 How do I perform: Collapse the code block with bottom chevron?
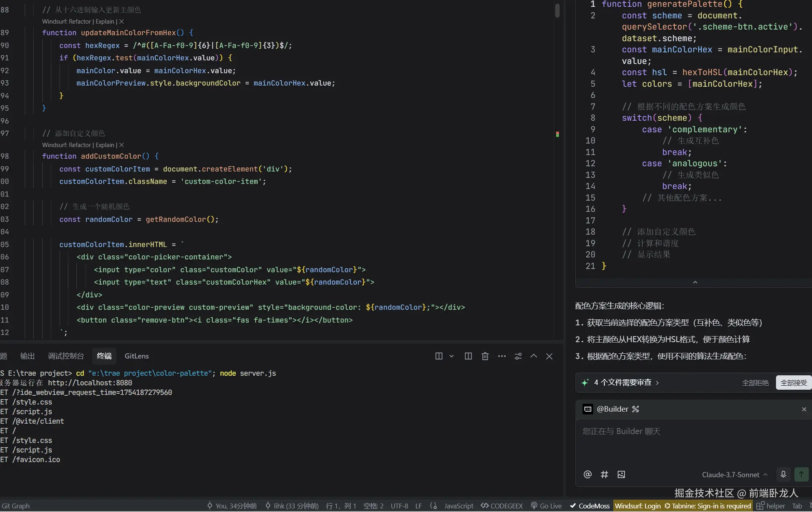tap(695, 282)
